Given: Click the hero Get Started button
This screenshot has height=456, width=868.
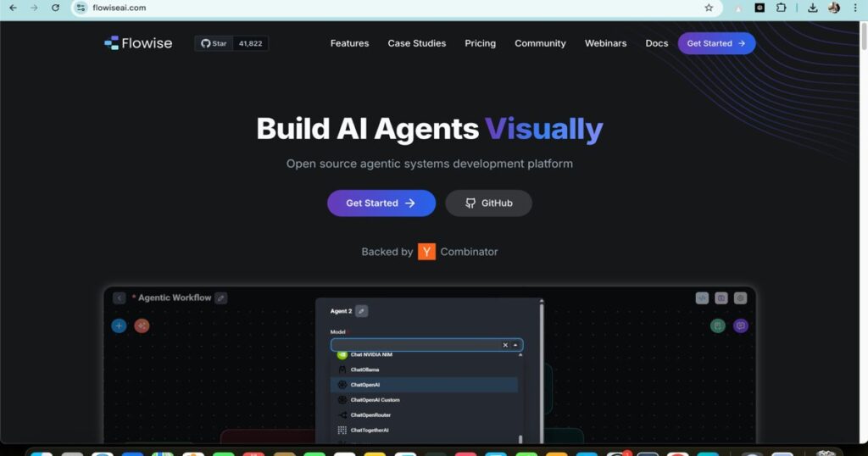Looking at the screenshot, I should click(381, 203).
